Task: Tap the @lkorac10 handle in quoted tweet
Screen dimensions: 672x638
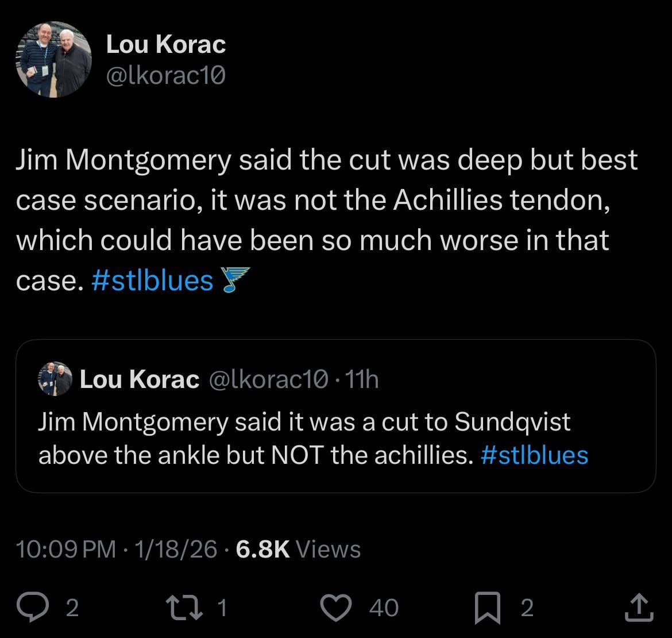Action: (267, 379)
